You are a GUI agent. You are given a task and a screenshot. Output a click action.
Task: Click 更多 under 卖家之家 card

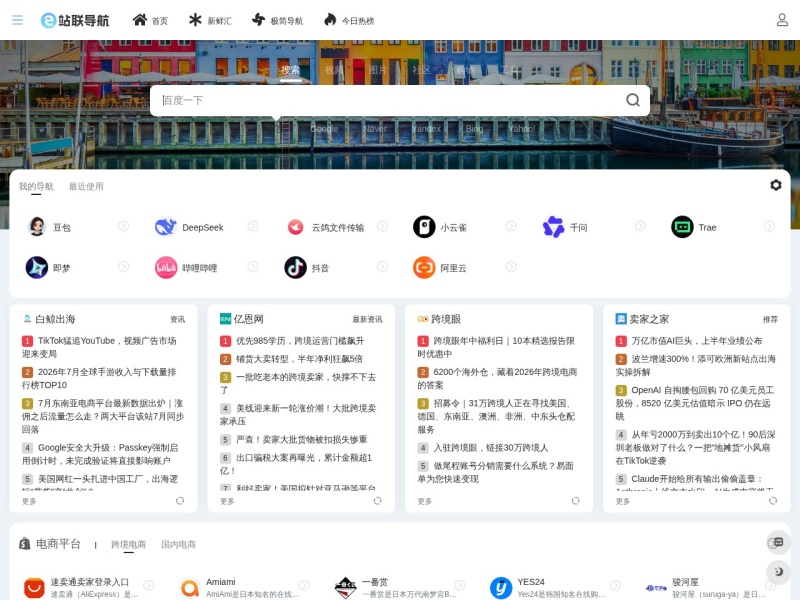[622, 501]
